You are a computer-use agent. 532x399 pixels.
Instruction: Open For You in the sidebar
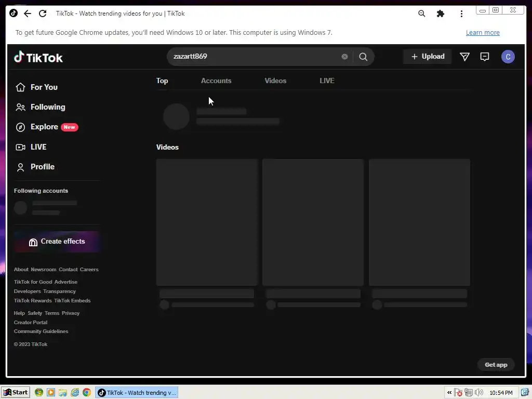[36, 87]
